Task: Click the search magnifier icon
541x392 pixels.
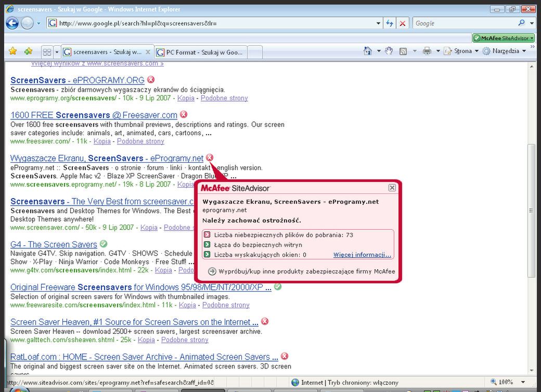Action: (521, 23)
